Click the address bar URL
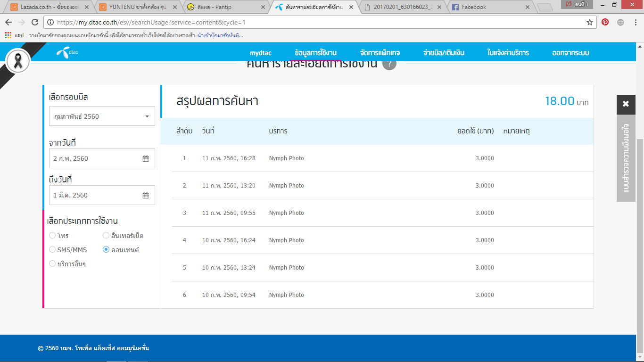 [x=151, y=22]
